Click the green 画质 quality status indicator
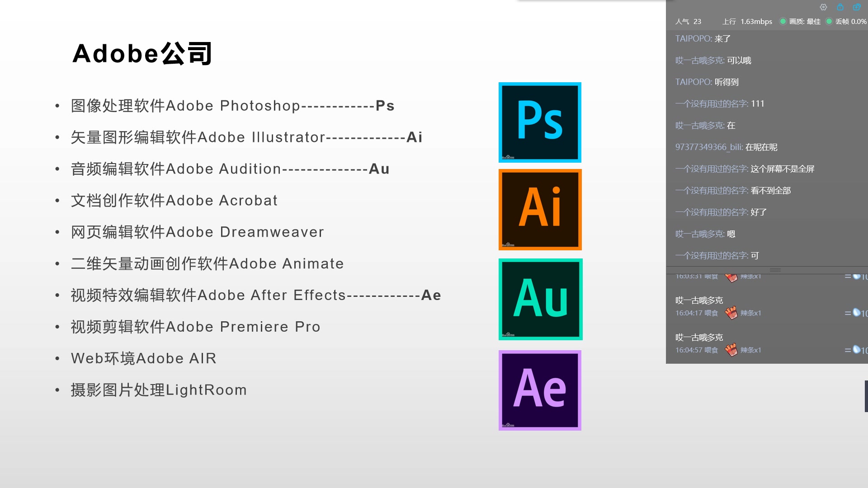The height and width of the screenshot is (488, 868). click(783, 21)
